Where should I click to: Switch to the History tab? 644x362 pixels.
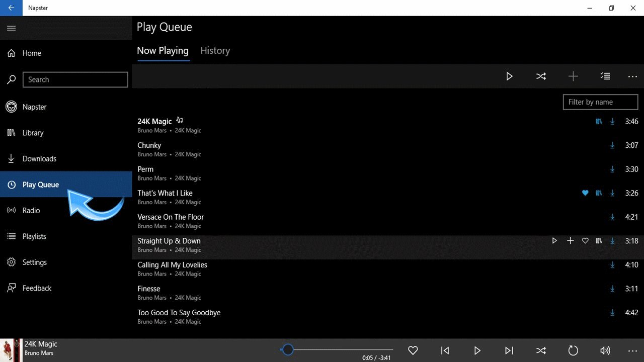pos(215,51)
